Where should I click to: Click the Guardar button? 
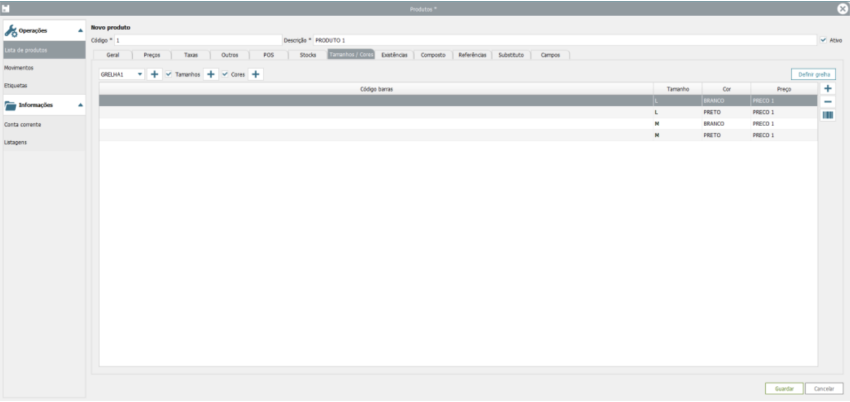pyautogui.click(x=782, y=388)
